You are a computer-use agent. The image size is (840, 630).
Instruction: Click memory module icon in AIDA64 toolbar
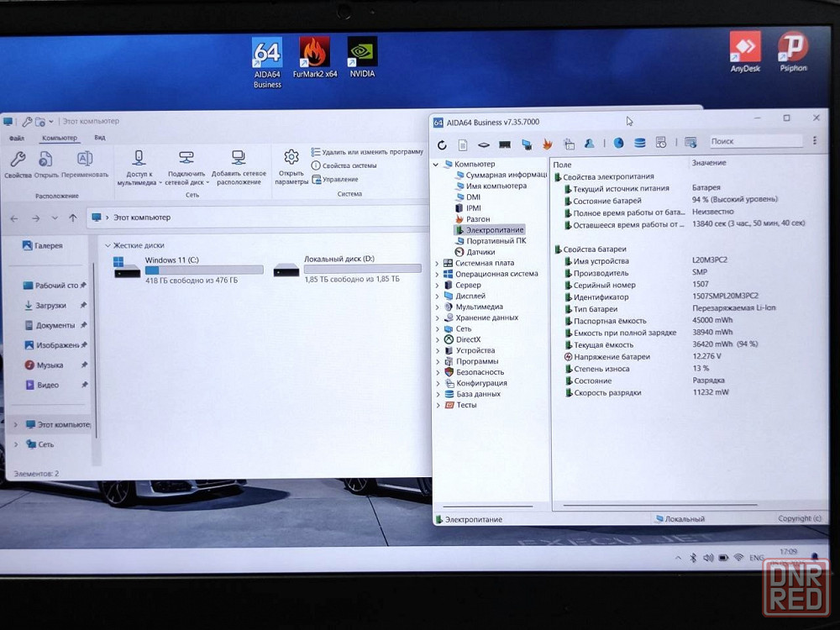[505, 144]
